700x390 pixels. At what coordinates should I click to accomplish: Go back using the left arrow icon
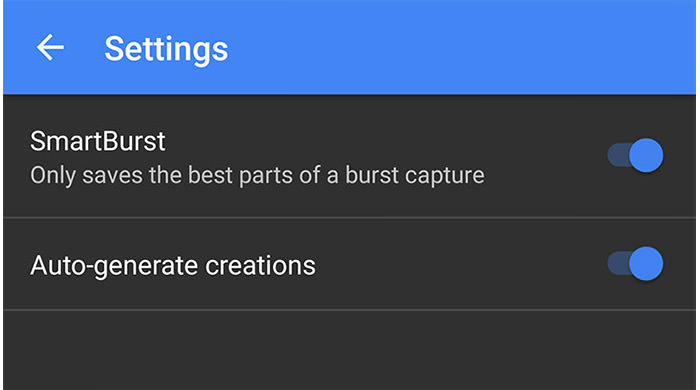pos(50,47)
